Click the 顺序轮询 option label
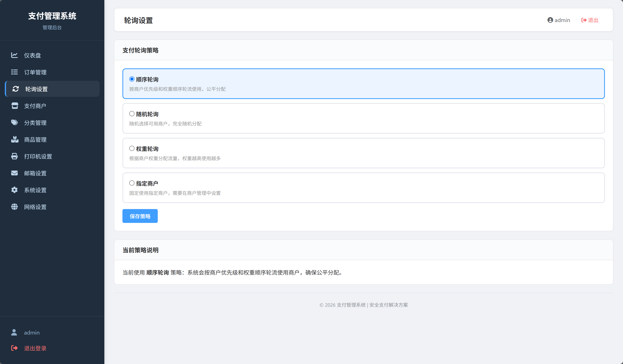Screen dimensions: 623x364 (x=147, y=79)
